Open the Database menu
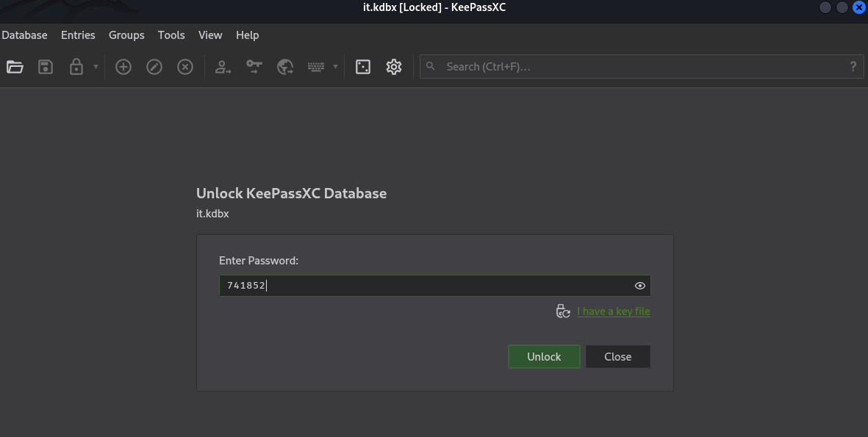The width and height of the screenshot is (868, 437). tap(24, 35)
